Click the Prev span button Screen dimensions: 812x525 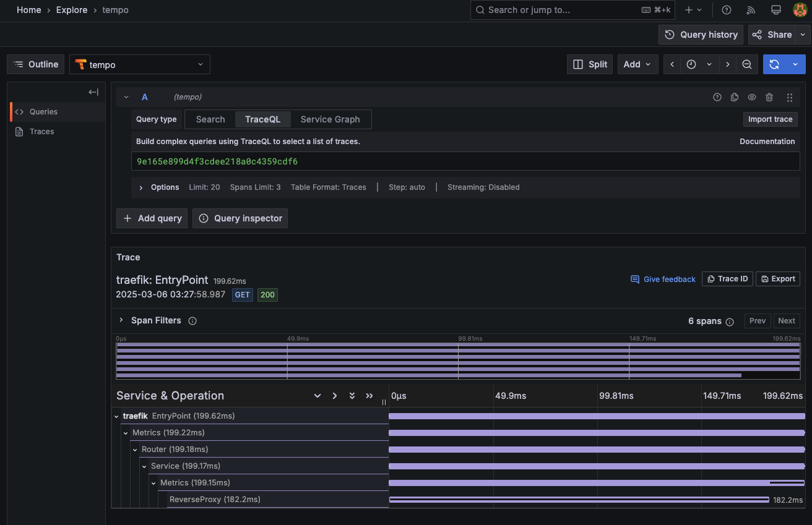pos(758,321)
